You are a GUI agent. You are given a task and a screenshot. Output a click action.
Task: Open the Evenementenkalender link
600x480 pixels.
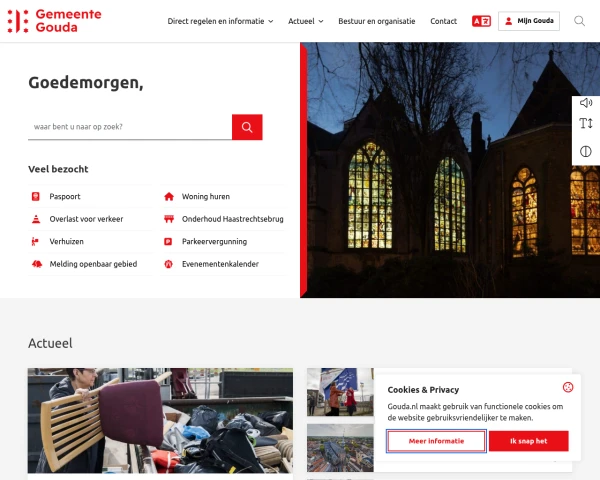coord(220,264)
